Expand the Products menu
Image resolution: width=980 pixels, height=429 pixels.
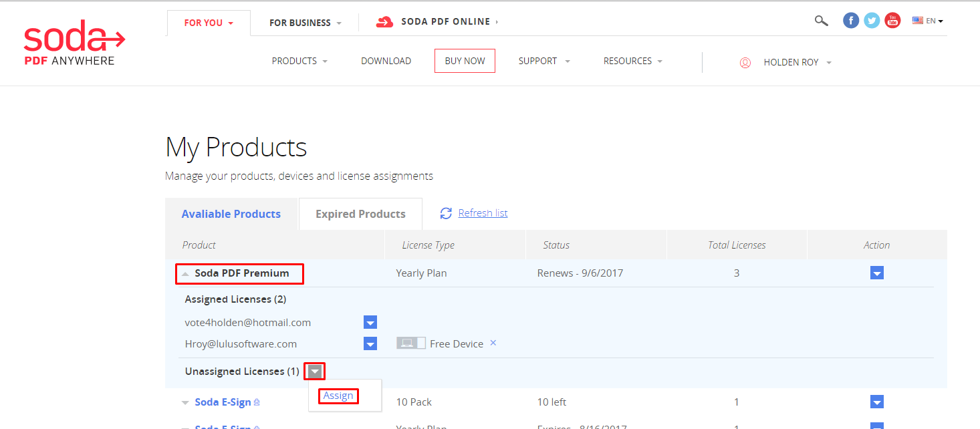[299, 61]
